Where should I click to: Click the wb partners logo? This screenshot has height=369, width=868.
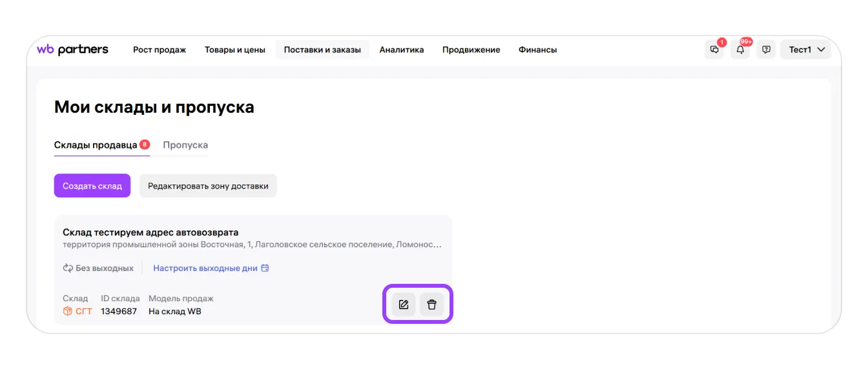click(x=72, y=50)
